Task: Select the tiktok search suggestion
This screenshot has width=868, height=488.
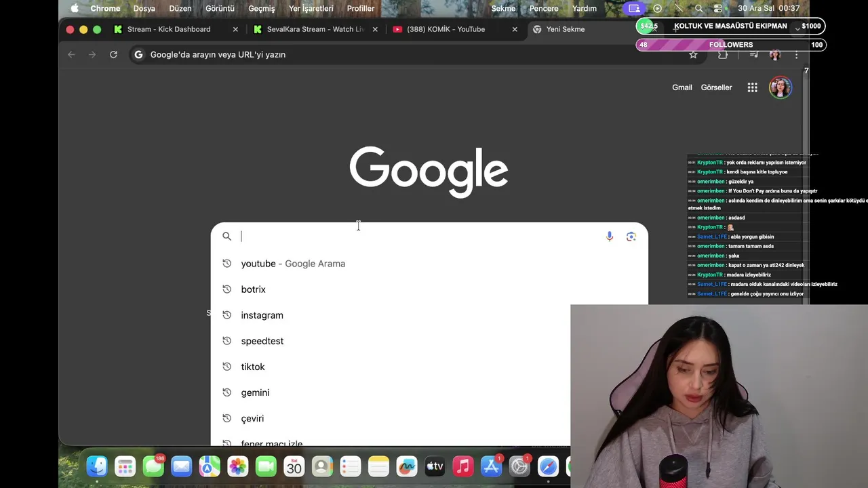Action: coord(391,367)
